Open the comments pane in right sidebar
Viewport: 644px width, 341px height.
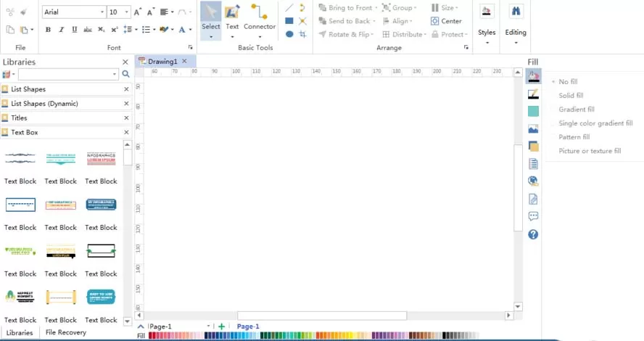(533, 216)
